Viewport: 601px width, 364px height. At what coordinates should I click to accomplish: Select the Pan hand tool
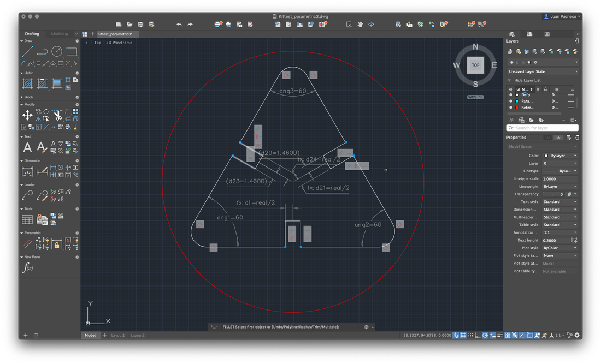click(360, 25)
